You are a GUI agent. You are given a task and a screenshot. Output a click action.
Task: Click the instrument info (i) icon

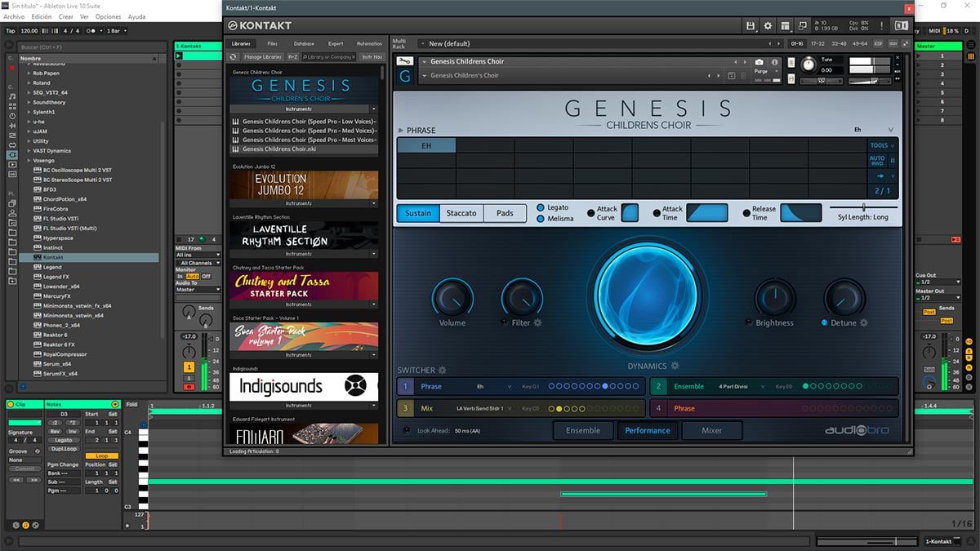tap(773, 62)
